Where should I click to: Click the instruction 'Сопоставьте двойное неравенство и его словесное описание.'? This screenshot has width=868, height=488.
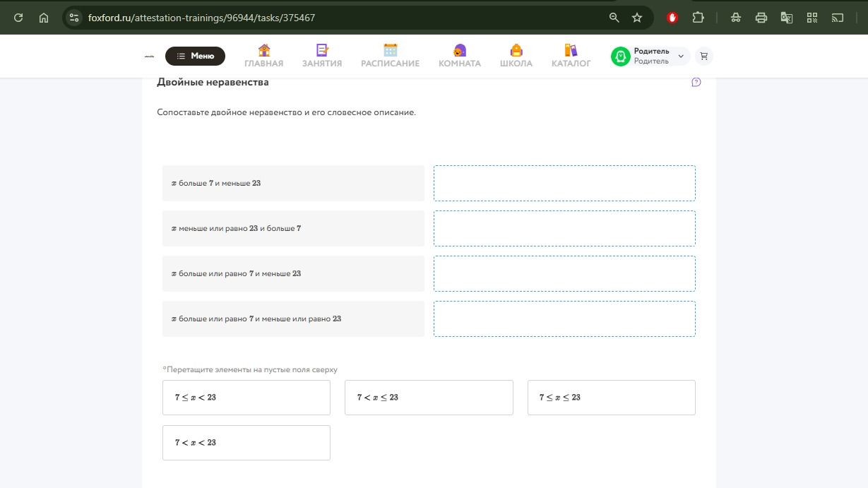tap(286, 112)
